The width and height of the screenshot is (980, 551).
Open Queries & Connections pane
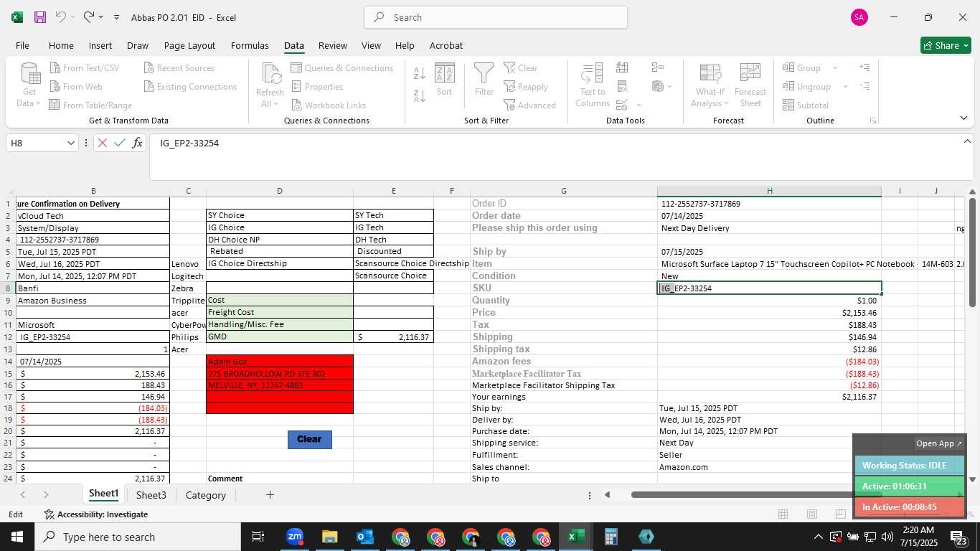341,68
